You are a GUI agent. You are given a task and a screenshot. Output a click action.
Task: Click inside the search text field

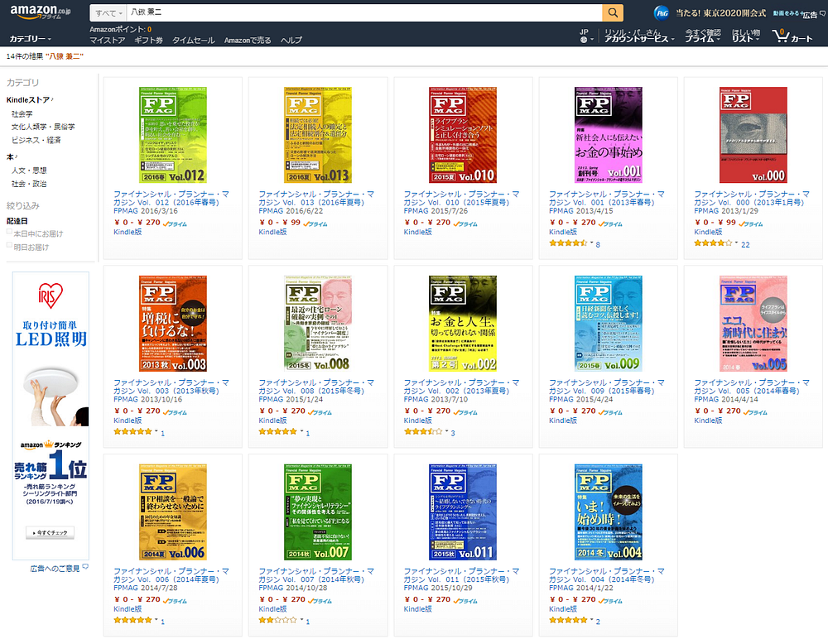364,12
